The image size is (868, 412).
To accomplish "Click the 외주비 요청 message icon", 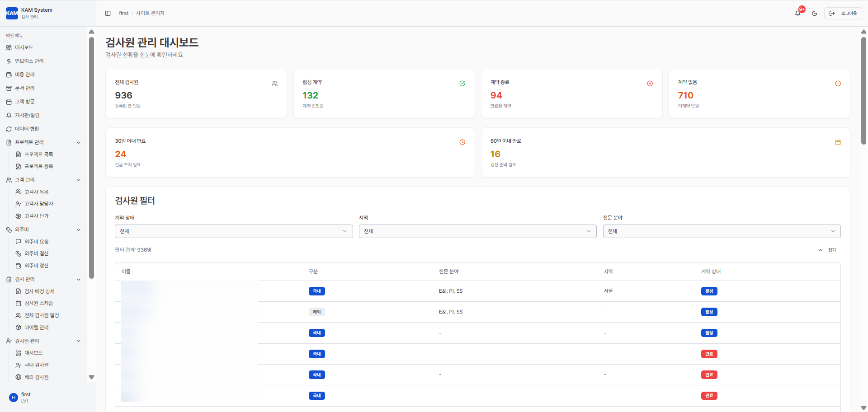I will click(x=19, y=242).
